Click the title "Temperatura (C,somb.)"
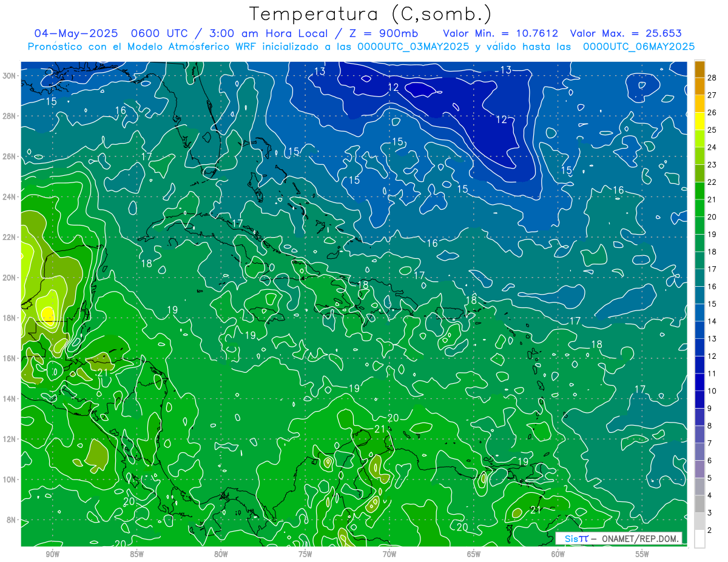 [x=371, y=15]
